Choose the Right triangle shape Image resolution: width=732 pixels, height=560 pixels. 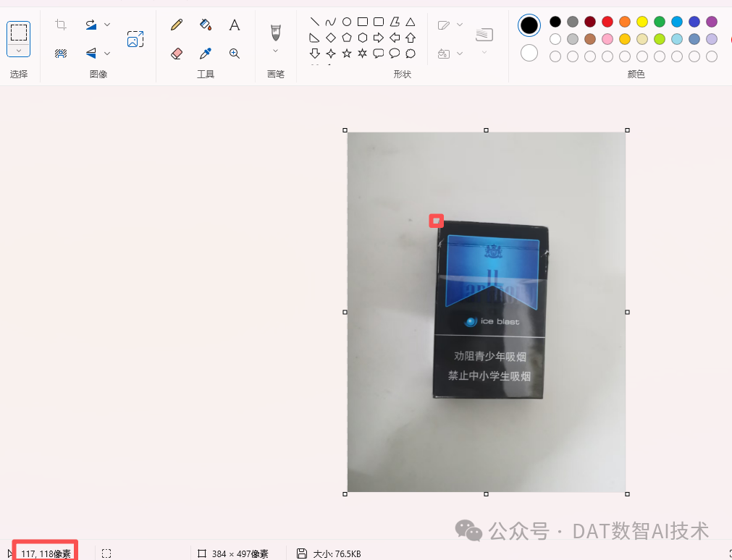click(315, 38)
